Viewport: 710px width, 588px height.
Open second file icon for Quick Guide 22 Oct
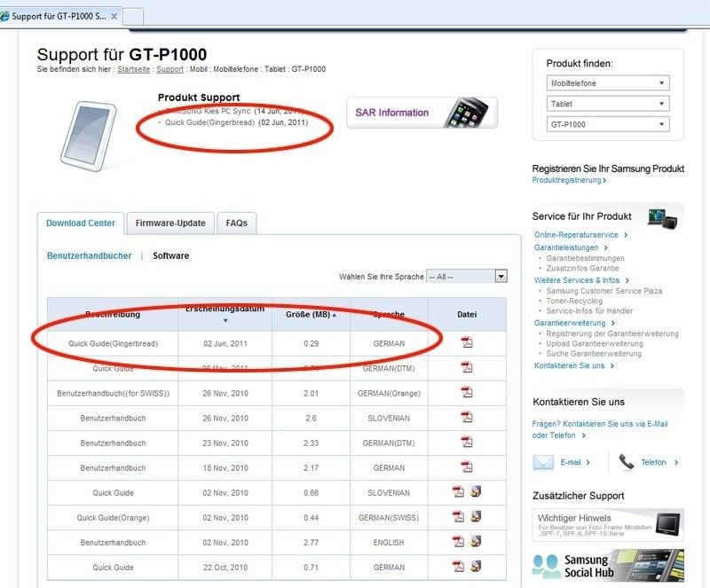[x=476, y=566]
